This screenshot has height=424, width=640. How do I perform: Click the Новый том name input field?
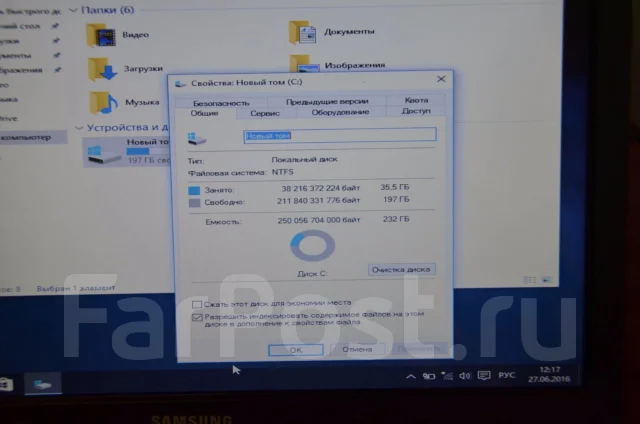click(340, 135)
